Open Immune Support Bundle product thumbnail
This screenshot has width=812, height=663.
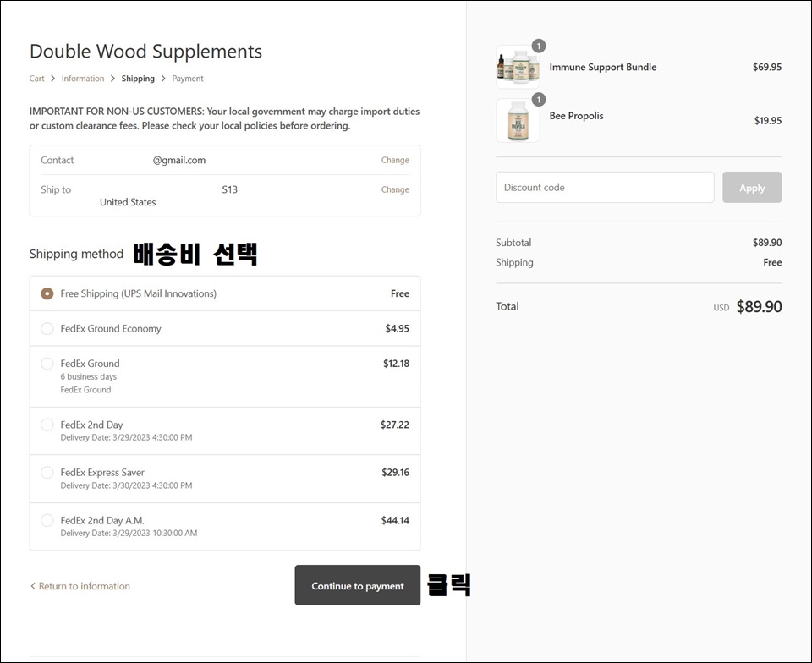[x=518, y=67]
